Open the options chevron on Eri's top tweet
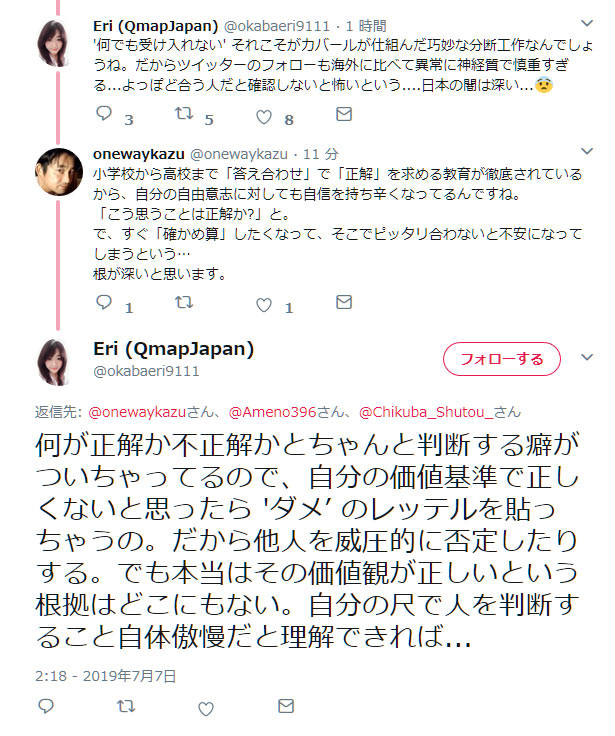Screen dimensions: 615x736 click(x=587, y=23)
